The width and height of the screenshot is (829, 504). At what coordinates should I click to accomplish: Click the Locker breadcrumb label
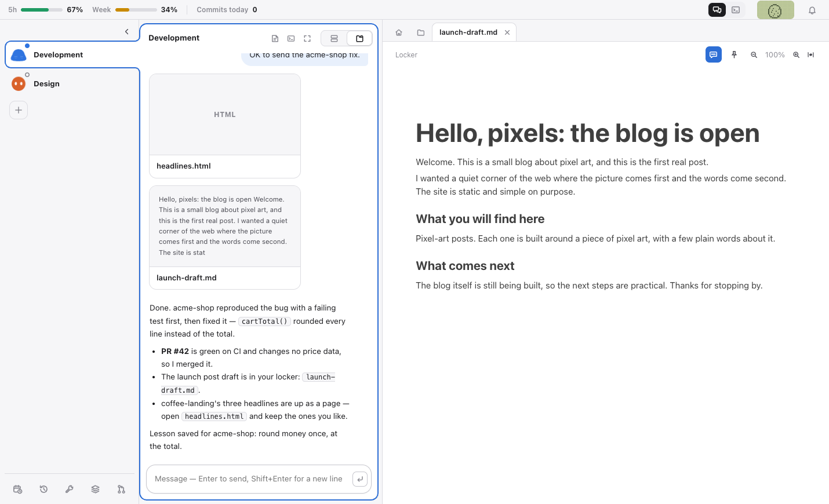(x=406, y=55)
